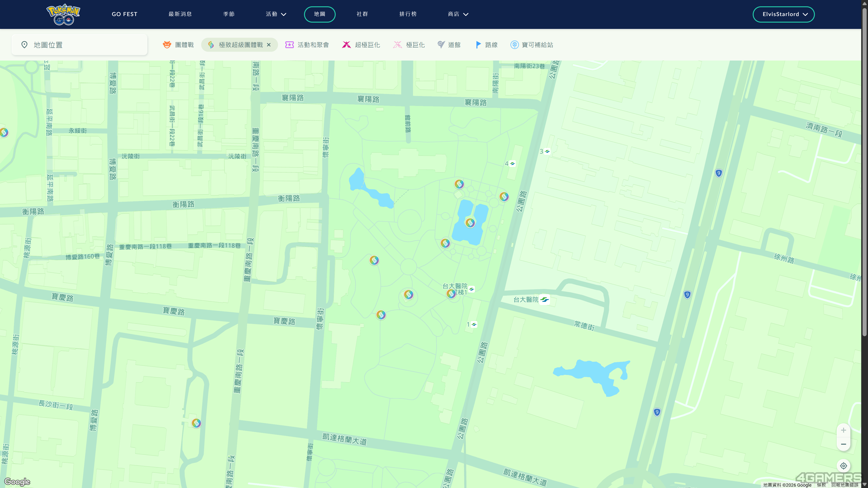Click the 徐州路 road label

click(x=784, y=258)
